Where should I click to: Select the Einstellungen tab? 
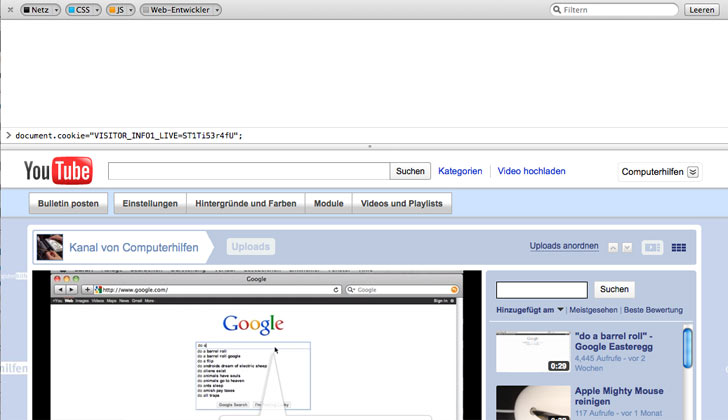(150, 203)
